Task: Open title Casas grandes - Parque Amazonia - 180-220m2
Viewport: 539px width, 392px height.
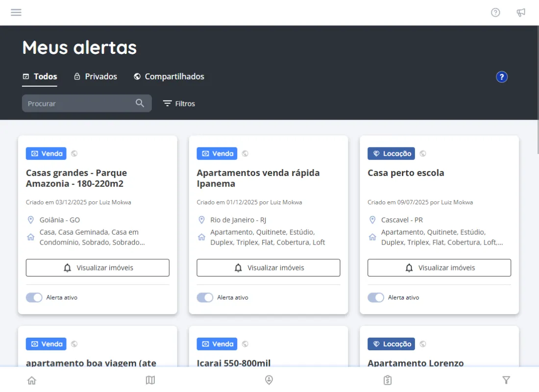Action: (x=76, y=178)
